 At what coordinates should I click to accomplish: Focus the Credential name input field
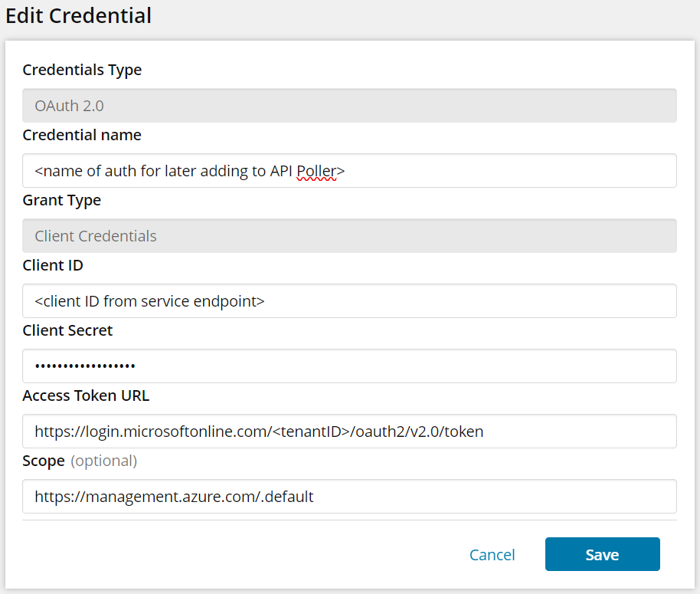click(x=349, y=170)
